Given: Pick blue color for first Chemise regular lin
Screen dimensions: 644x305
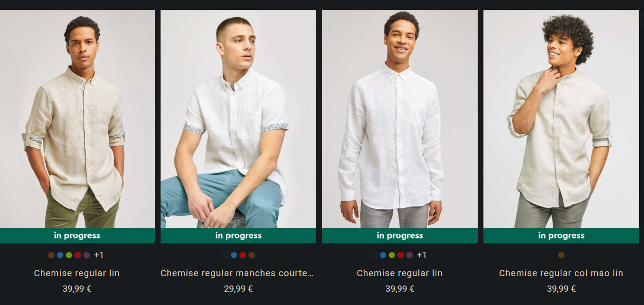Looking at the screenshot, I should [x=60, y=255].
